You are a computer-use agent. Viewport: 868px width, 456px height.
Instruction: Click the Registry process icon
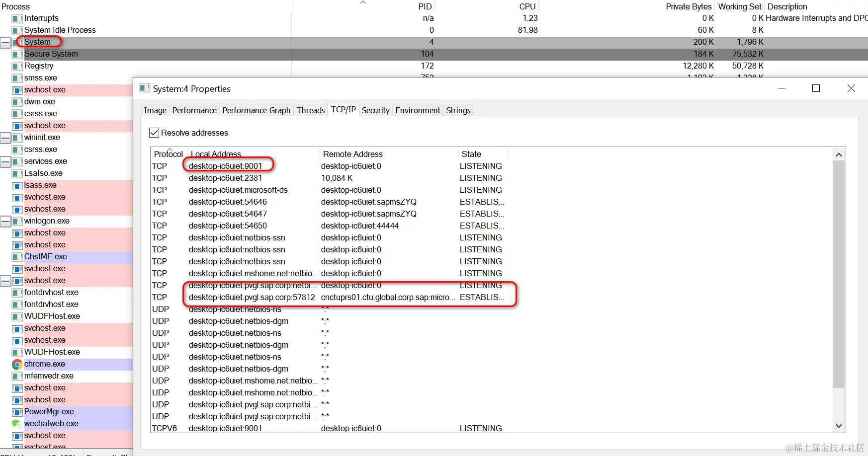pos(17,66)
